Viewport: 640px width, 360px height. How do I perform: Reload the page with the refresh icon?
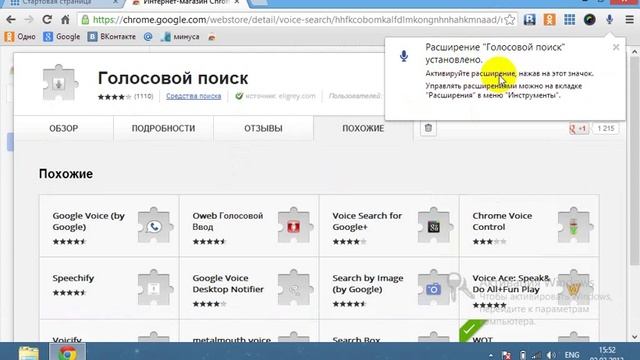(x=47, y=20)
